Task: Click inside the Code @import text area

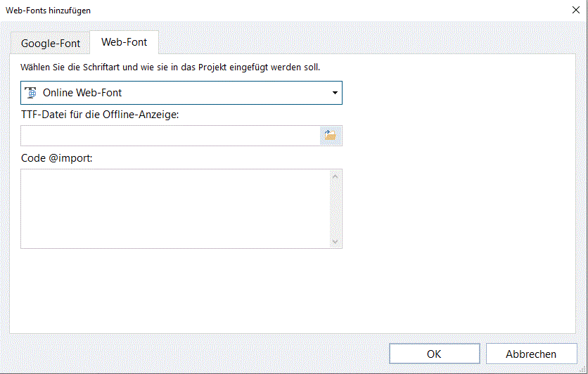Action: point(174,209)
